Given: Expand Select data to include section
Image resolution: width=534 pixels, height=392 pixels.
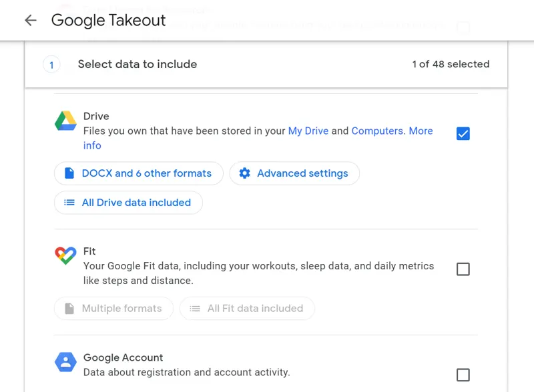Looking at the screenshot, I should (266, 65).
